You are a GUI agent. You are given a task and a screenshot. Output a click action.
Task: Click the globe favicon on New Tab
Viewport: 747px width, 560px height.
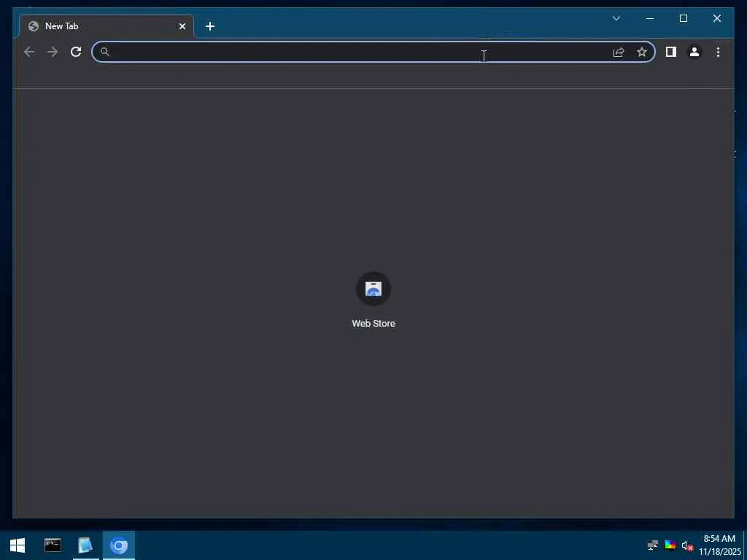click(34, 26)
